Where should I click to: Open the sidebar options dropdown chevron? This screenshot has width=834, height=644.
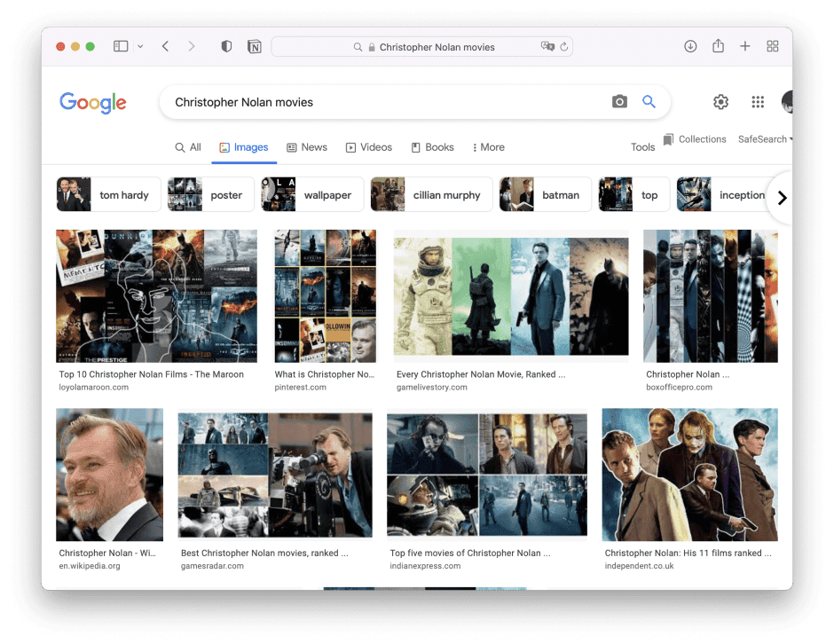(140, 46)
